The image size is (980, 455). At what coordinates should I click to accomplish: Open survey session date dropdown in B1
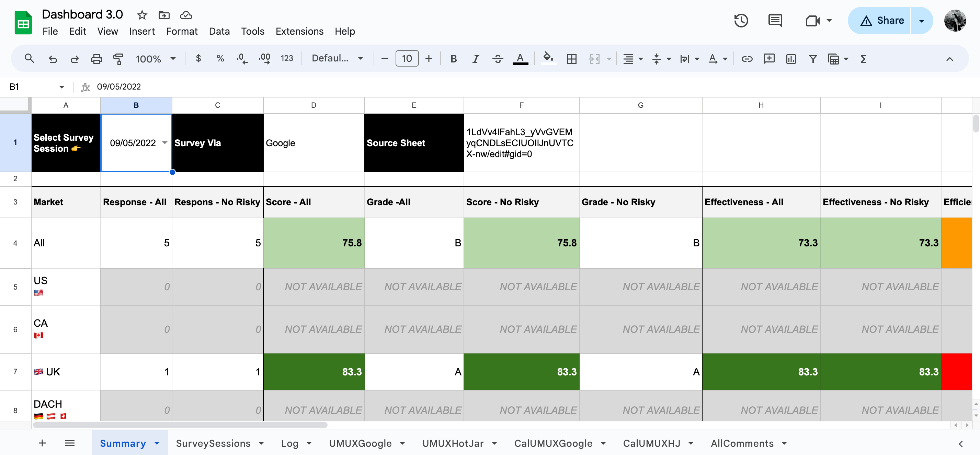click(165, 143)
